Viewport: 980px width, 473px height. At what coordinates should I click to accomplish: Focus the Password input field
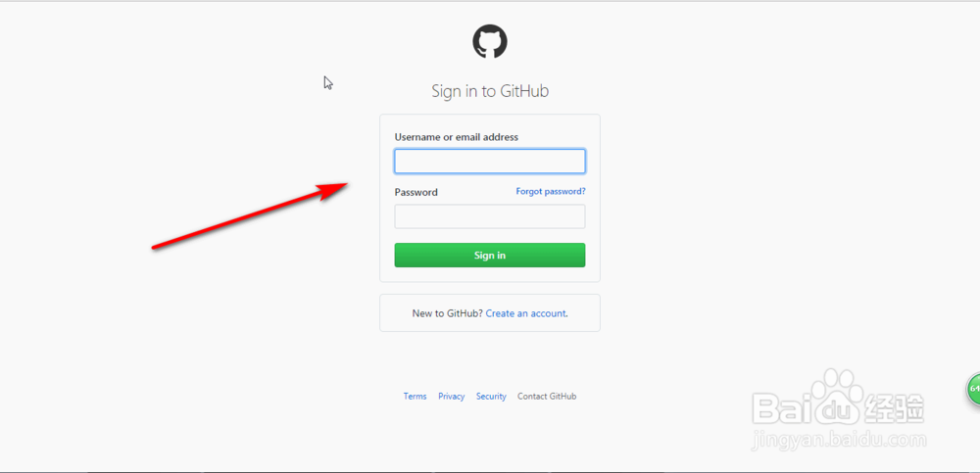(x=489, y=216)
